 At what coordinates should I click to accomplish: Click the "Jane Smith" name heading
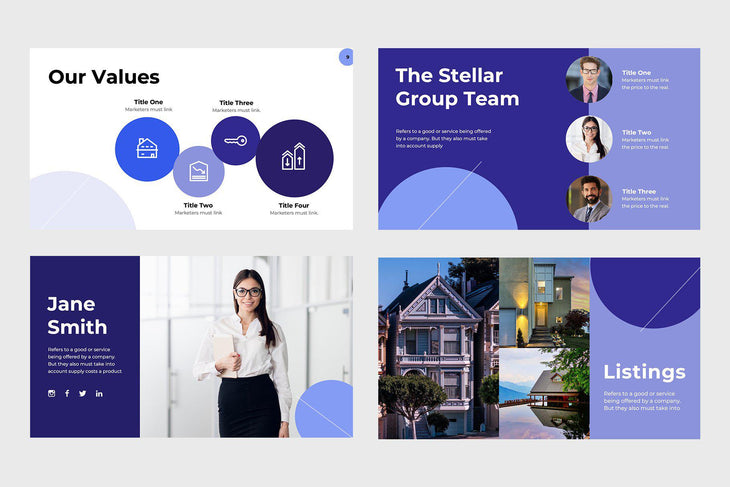tap(77, 315)
